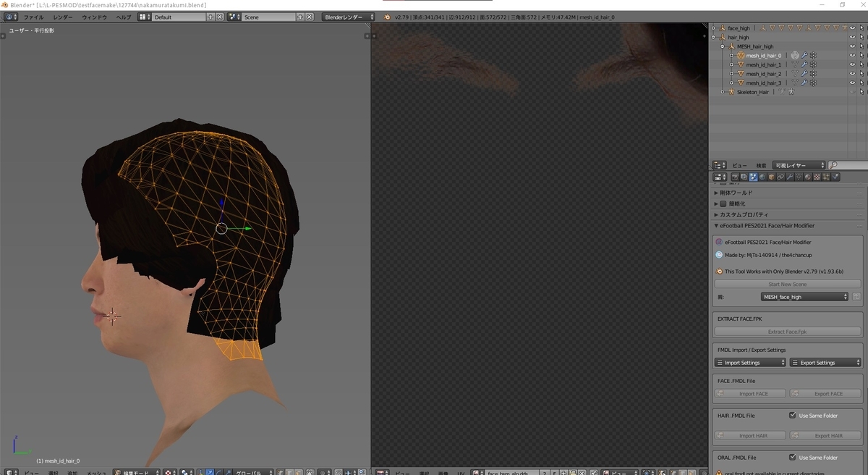
Task: Open the Outliner editor type selector icon
Action: [720, 165]
